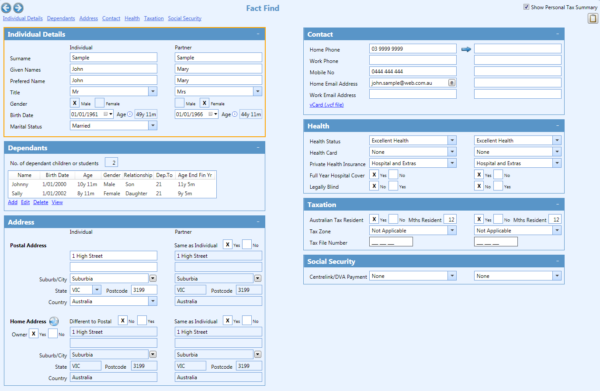
Task: Collapse the Individual Details panel
Action: pos(258,34)
